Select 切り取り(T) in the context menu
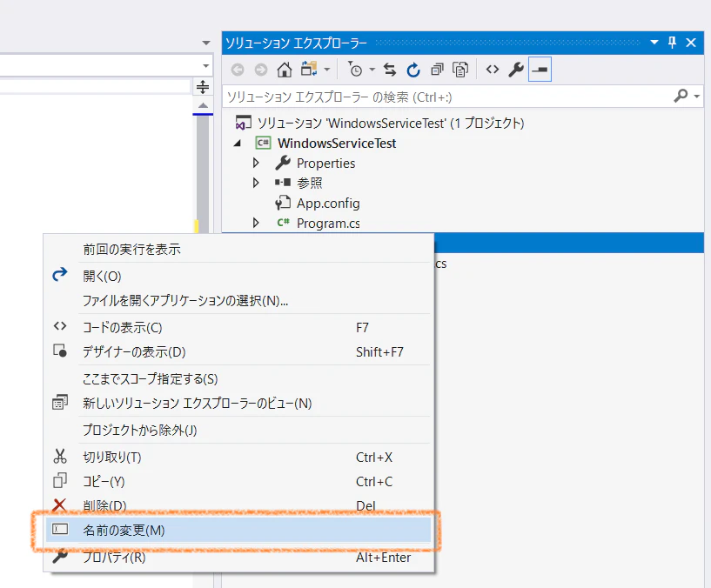The image size is (711, 588). (238, 457)
